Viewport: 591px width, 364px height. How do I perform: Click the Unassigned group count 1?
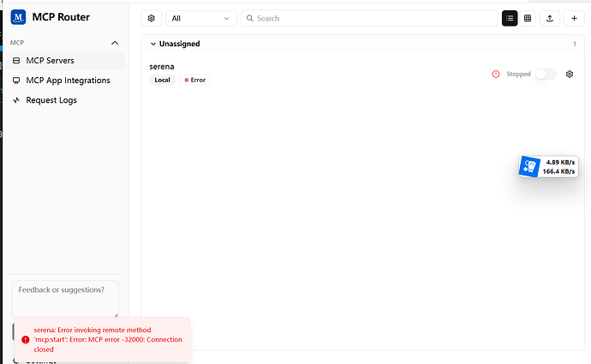[x=575, y=44]
